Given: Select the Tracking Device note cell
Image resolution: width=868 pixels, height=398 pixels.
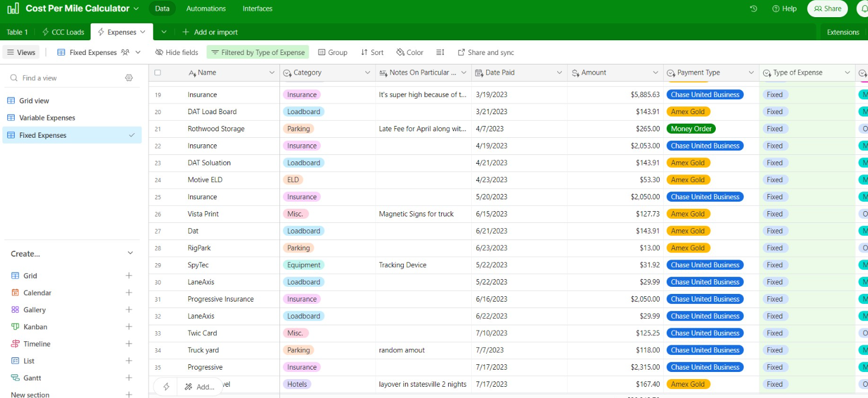Looking at the screenshot, I should click(423, 265).
